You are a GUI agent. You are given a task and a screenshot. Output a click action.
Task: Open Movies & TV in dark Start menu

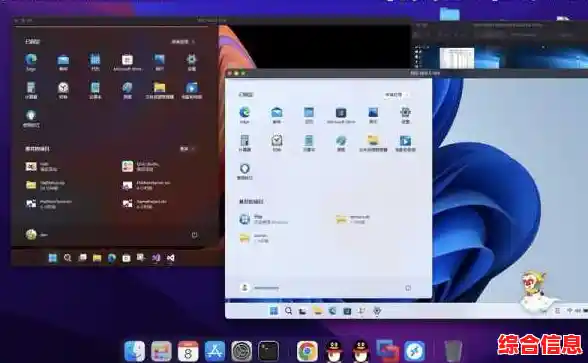coord(192,87)
